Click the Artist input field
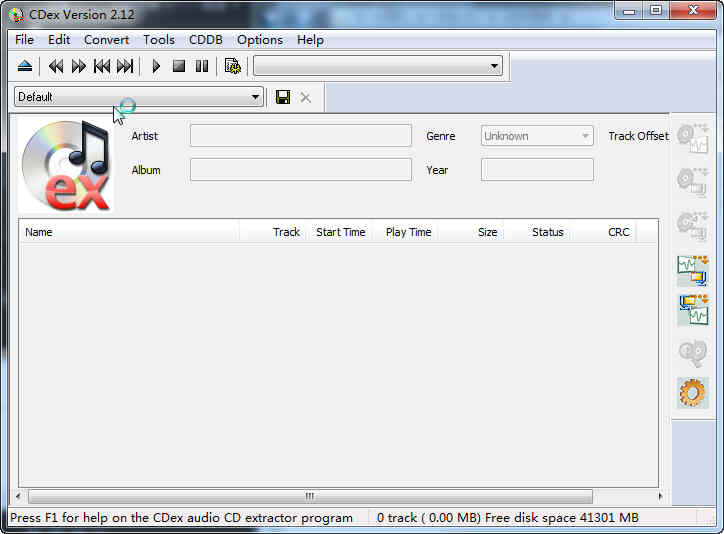 click(301, 136)
